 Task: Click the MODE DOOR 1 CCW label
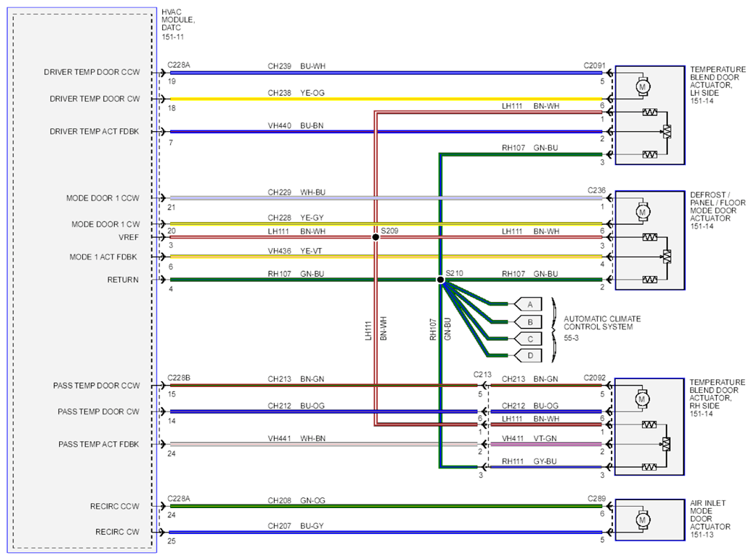[102, 198]
